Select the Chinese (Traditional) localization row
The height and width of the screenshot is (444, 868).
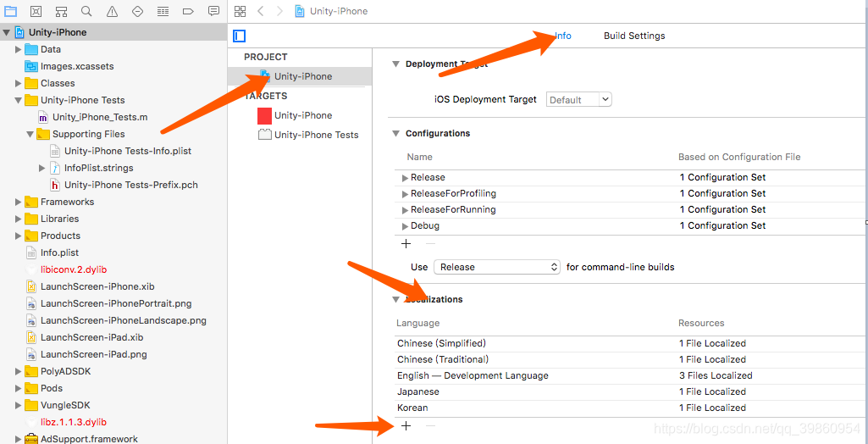pyautogui.click(x=631, y=359)
